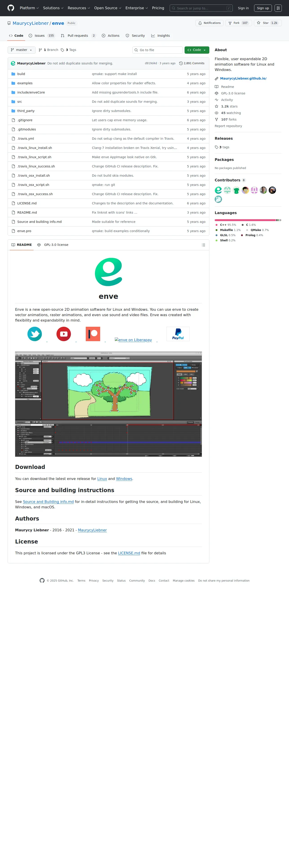Image resolution: width=289 pixels, height=868 pixels.
Task: Open the Makefile 1.1% language link
Action: click(228, 230)
